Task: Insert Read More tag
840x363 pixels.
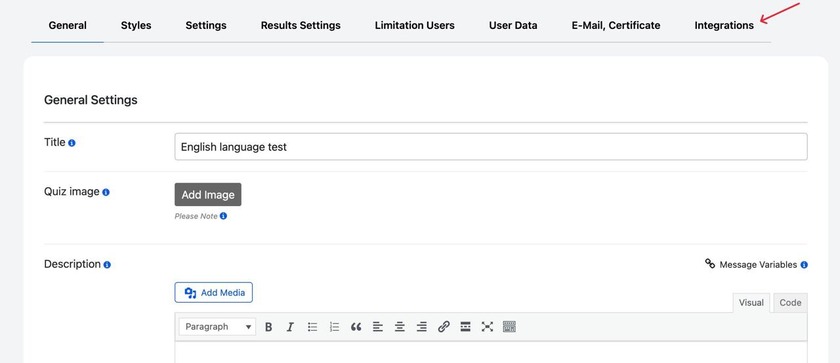Action: coord(466,327)
